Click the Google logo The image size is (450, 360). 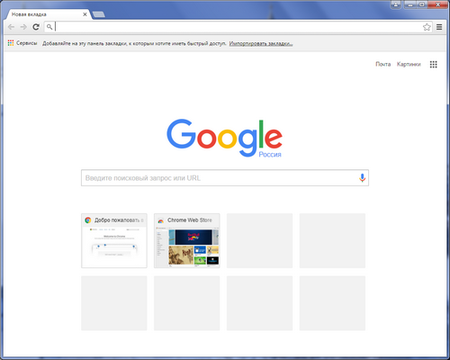225,138
